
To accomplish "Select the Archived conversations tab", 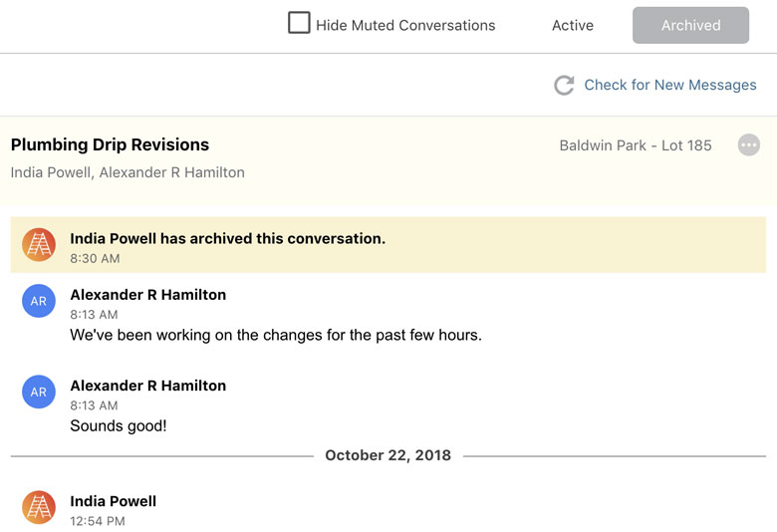I will (690, 26).
